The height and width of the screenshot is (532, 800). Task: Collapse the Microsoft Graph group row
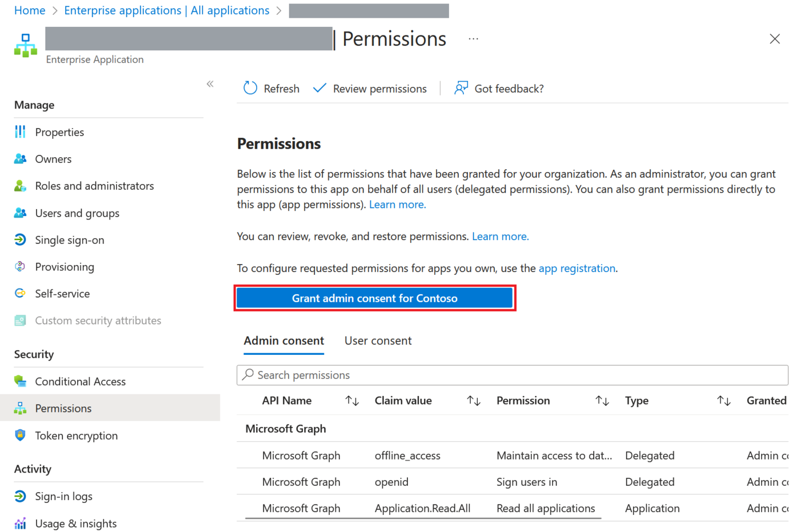coord(286,429)
